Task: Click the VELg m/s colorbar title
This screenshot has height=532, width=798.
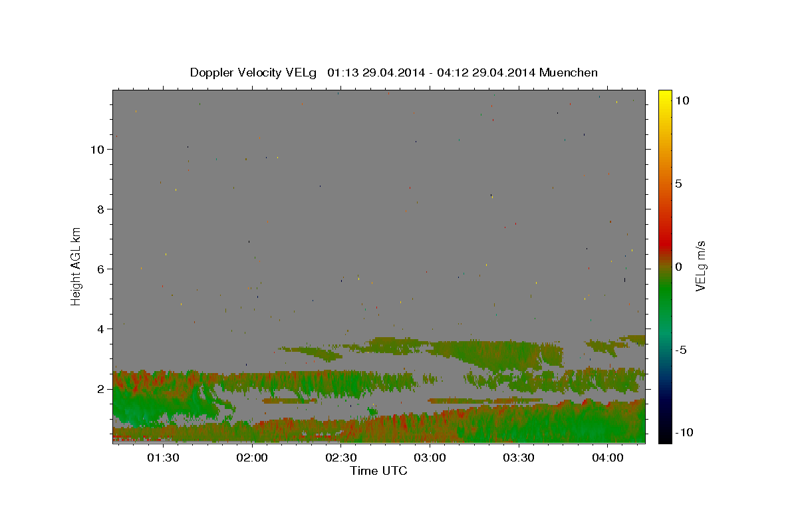Action: [x=701, y=266]
